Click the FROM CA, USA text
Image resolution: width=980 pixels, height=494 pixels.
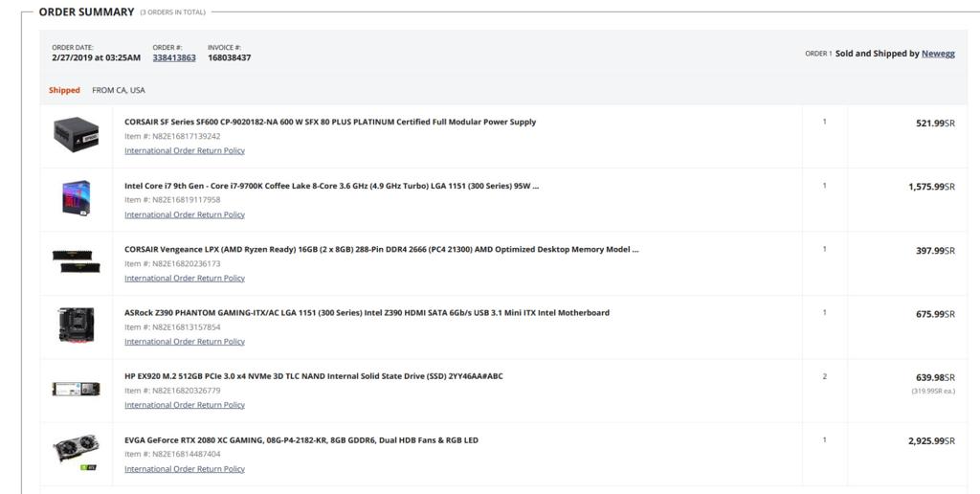118,90
